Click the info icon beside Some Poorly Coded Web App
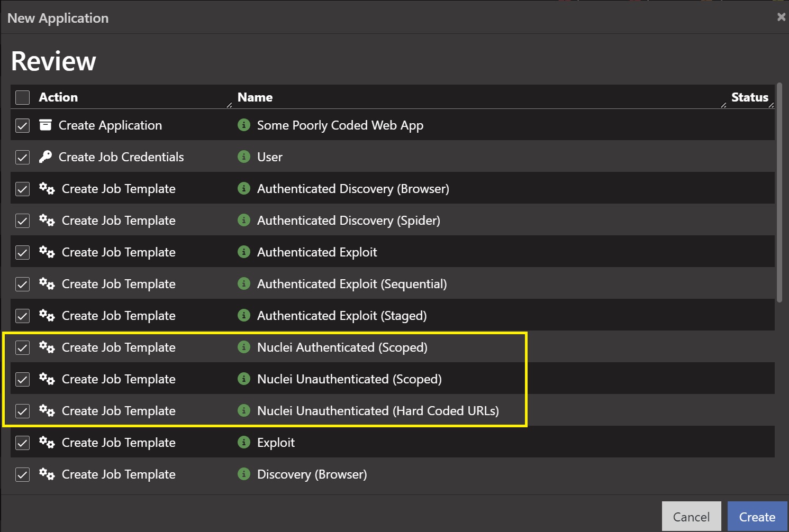Image resolution: width=789 pixels, height=532 pixels. pos(243,125)
